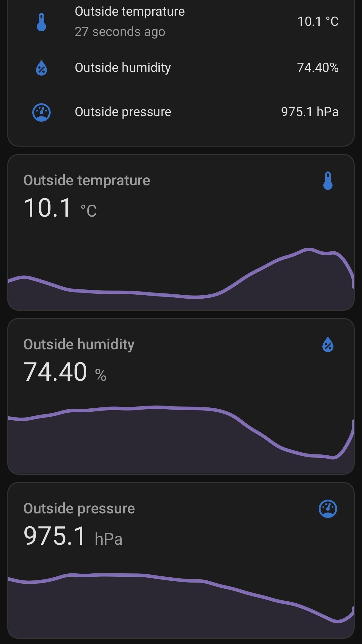The height and width of the screenshot is (644, 362).
Task: Click the Outside pressure card title
Action: [x=79, y=509]
